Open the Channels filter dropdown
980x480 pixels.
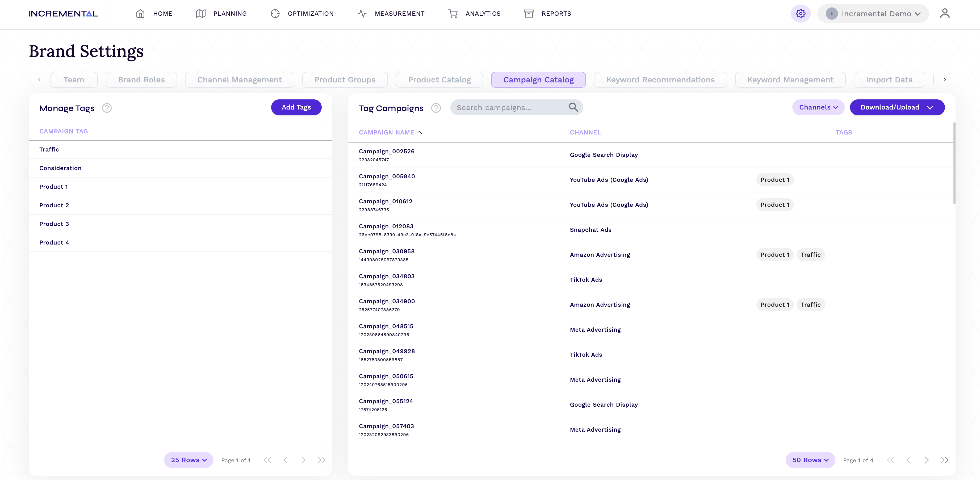coord(818,107)
